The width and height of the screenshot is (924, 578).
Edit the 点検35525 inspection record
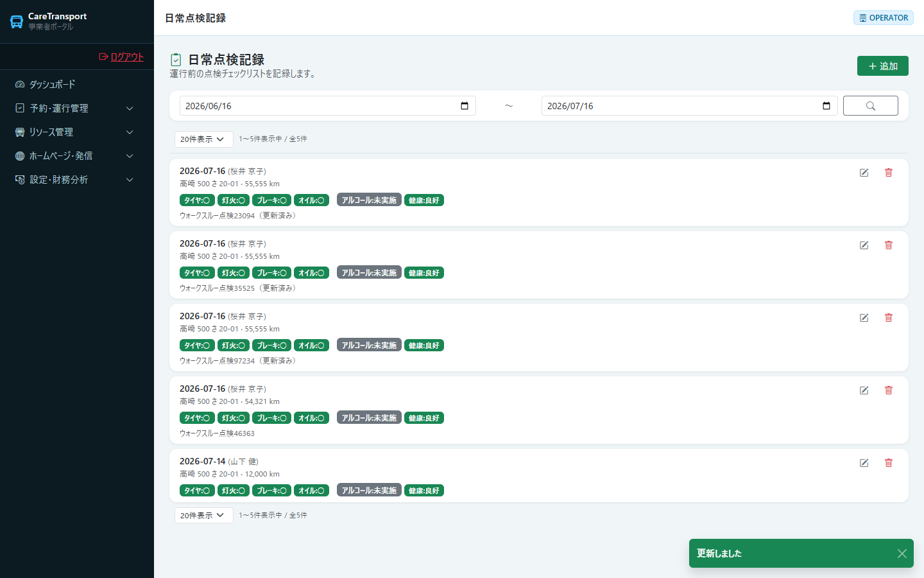pyautogui.click(x=864, y=245)
